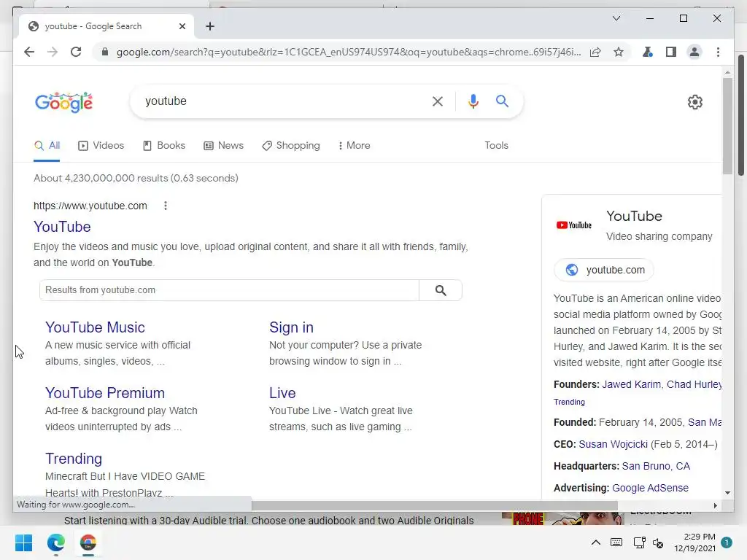
Task: Open the Chrome profile avatar
Action: click(694, 52)
